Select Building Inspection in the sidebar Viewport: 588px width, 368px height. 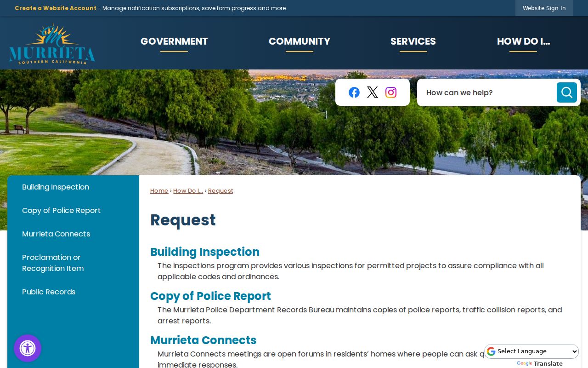coord(73,187)
